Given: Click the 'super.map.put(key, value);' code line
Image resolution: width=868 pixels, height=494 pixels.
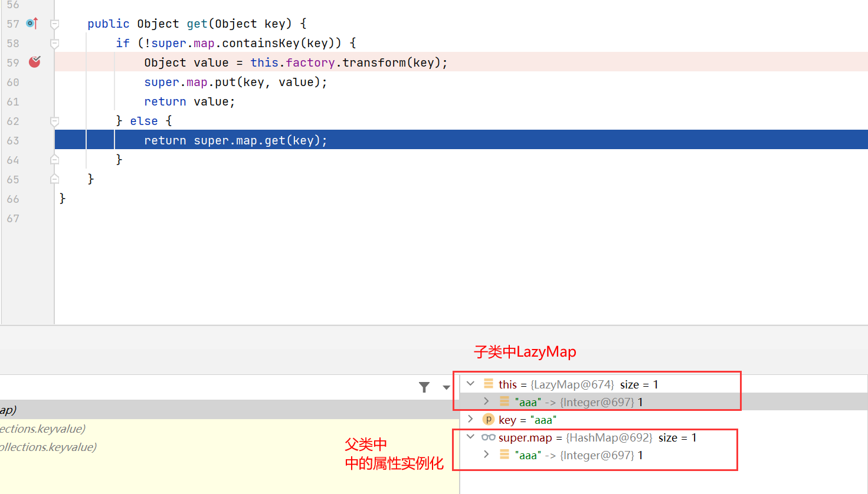Looking at the screenshot, I should pyautogui.click(x=235, y=82).
